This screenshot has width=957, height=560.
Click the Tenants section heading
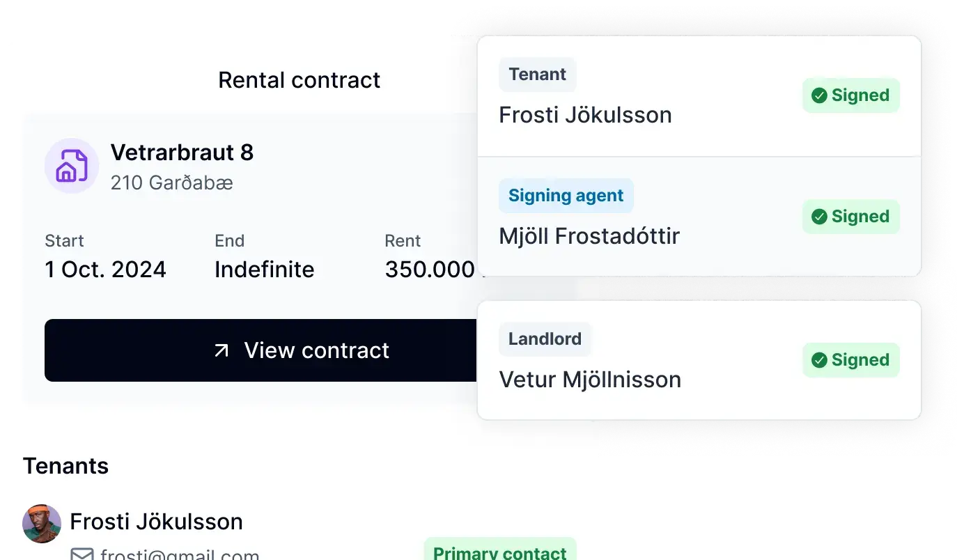click(x=65, y=466)
